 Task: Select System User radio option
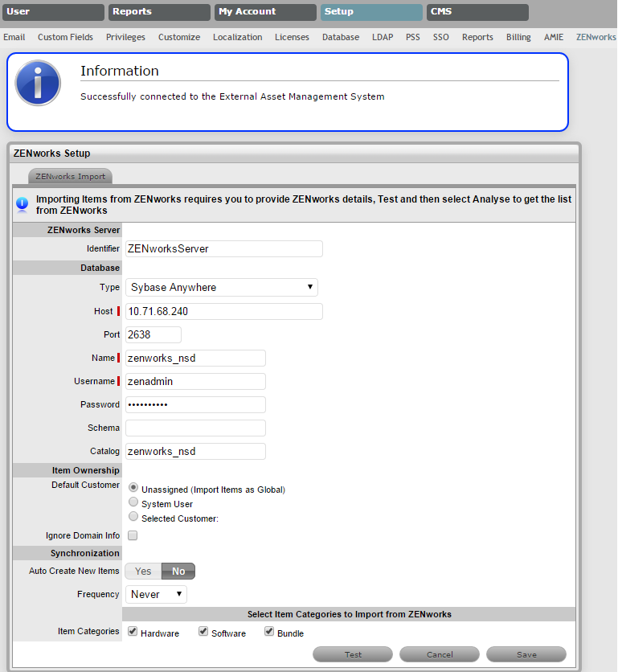pyautogui.click(x=133, y=502)
